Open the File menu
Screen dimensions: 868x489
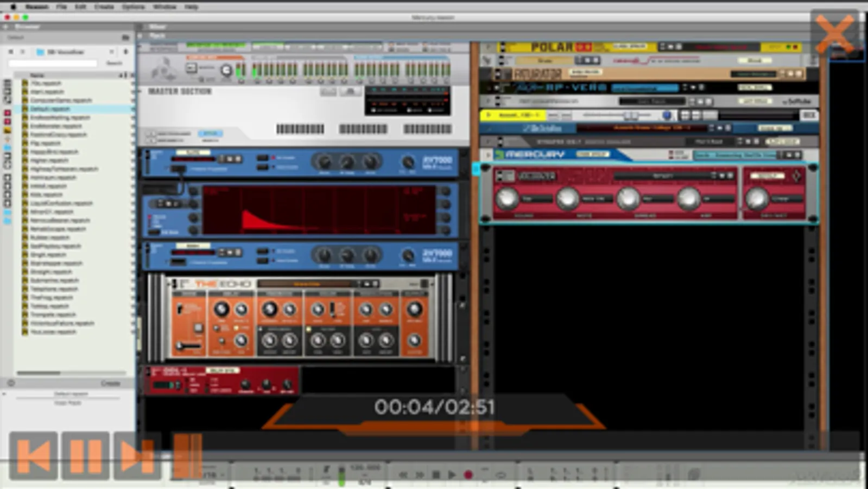coord(61,7)
